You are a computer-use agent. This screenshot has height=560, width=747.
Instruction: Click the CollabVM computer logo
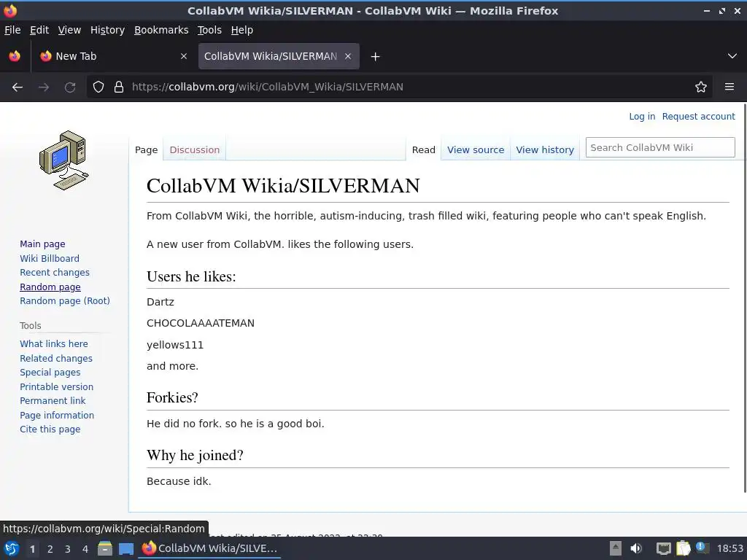coord(64,160)
